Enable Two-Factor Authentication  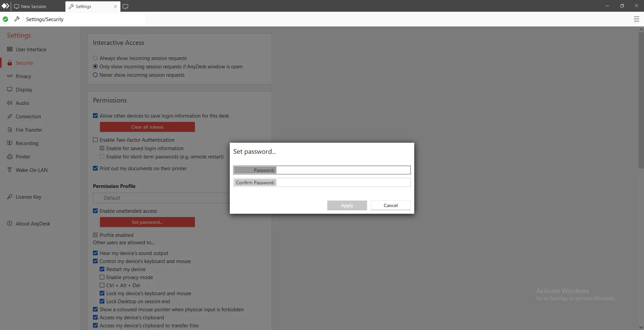pos(95,140)
